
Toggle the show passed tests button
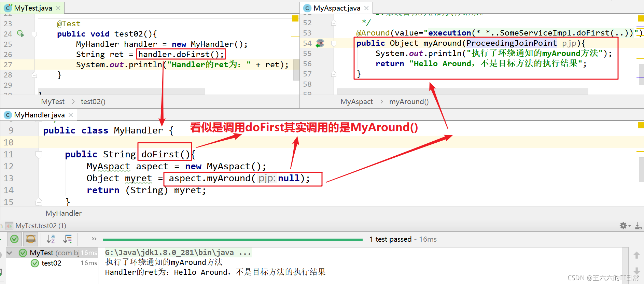tap(14, 239)
